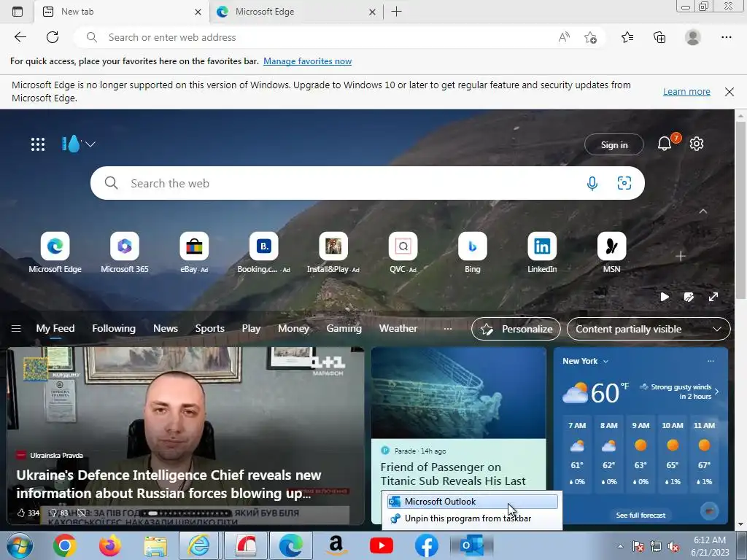This screenshot has width=747, height=560.
Task: Launch Firefox from the taskbar
Action: (109, 545)
